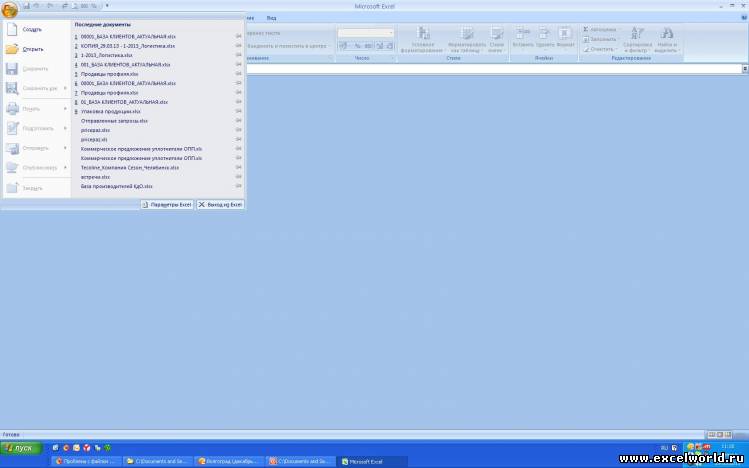Open the Quick Access toolbar customize arrow
749x468 pixels.
click(x=107, y=6)
